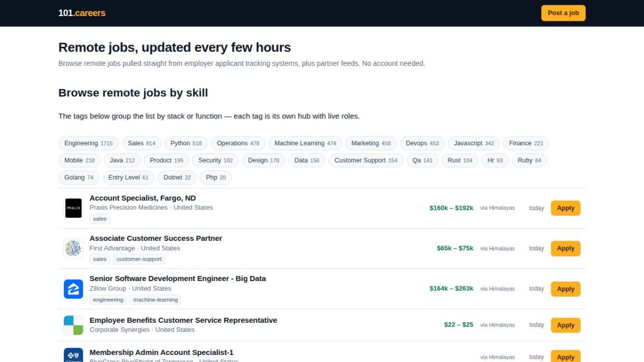Click via Himalayas on Zillow Group row
Screen dimensions: 644x362
click(497, 289)
